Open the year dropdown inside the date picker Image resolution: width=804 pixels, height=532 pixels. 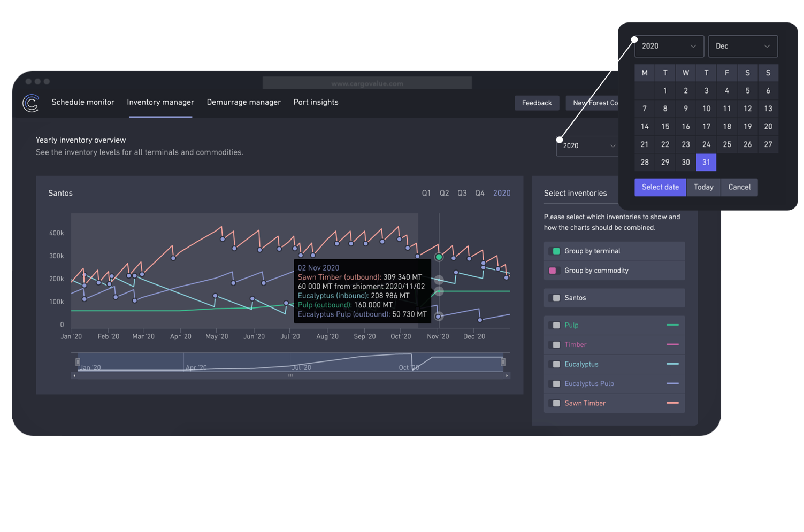pyautogui.click(x=669, y=46)
